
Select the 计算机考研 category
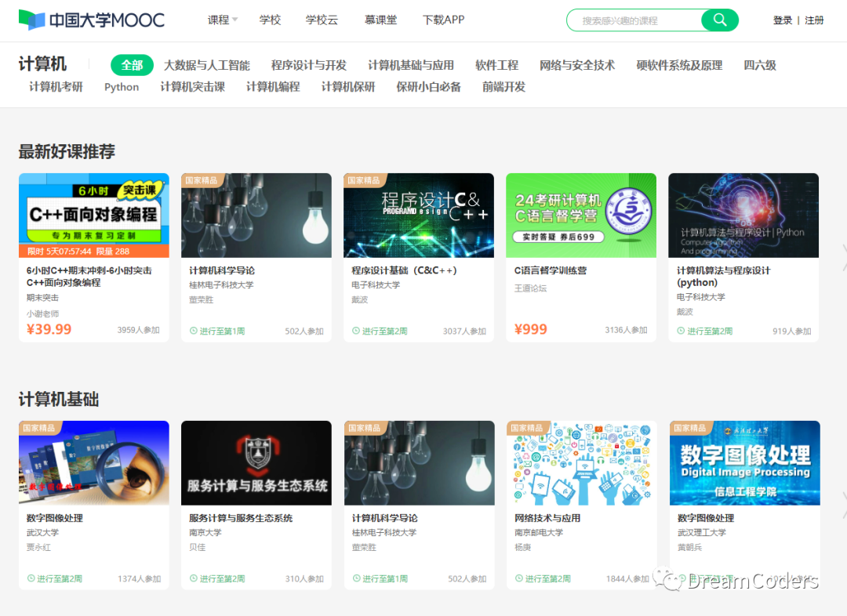click(56, 87)
